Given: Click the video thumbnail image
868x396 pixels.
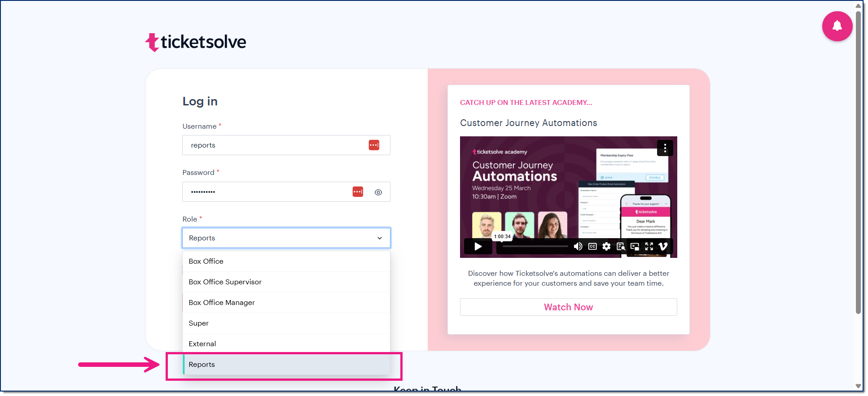Looking at the screenshot, I should coord(568,197).
